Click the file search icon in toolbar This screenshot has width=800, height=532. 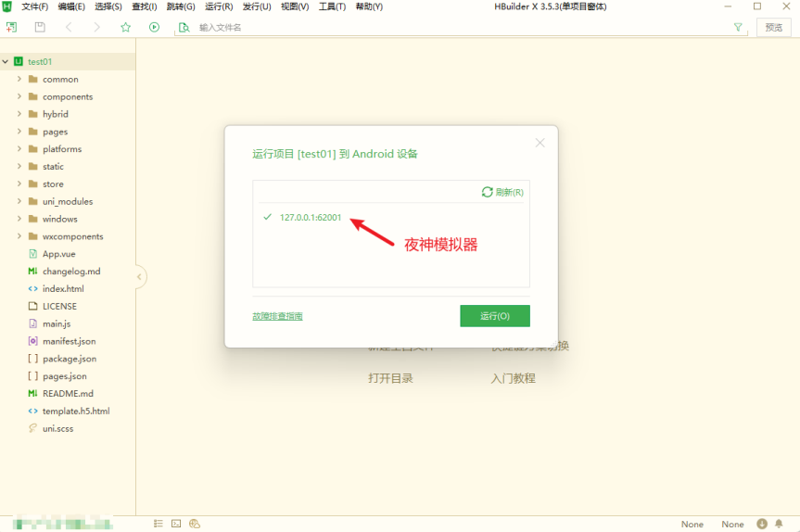184,27
